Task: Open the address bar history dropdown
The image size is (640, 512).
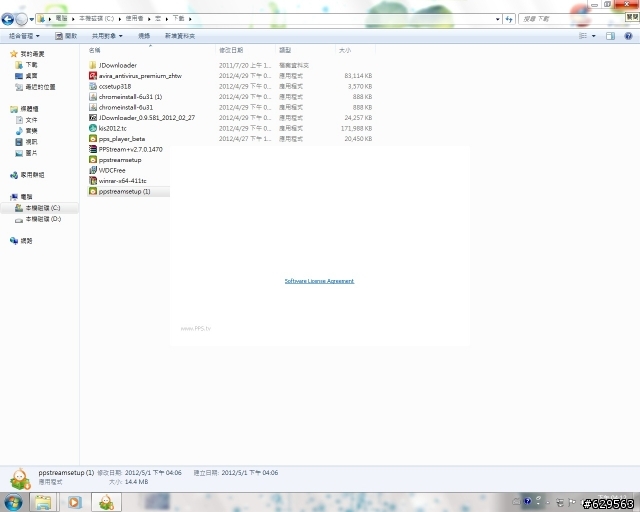Action: pos(497,19)
